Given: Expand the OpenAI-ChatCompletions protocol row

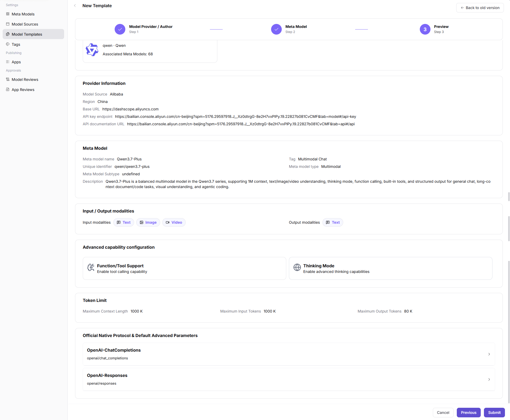Looking at the screenshot, I should tap(289, 354).
